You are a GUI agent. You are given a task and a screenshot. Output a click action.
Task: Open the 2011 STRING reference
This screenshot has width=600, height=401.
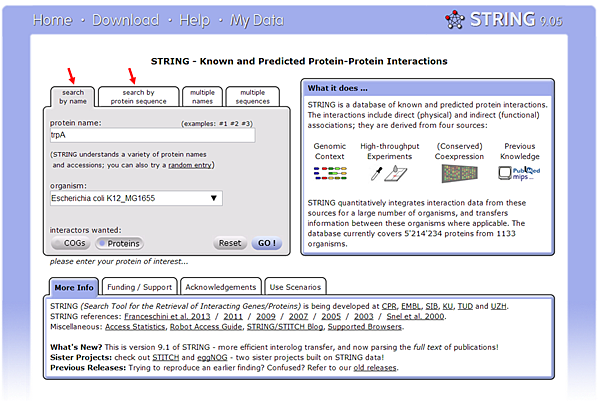click(x=233, y=317)
